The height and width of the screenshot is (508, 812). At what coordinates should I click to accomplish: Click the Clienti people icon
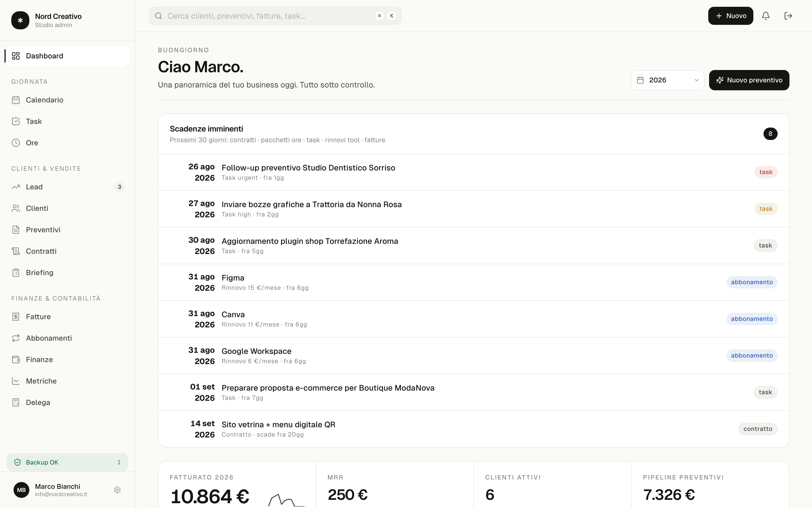pos(16,208)
